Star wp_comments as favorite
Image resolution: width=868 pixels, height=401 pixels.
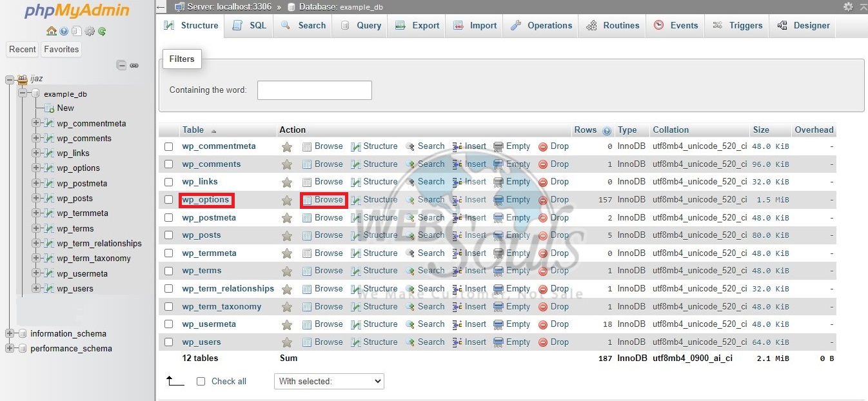(x=287, y=164)
